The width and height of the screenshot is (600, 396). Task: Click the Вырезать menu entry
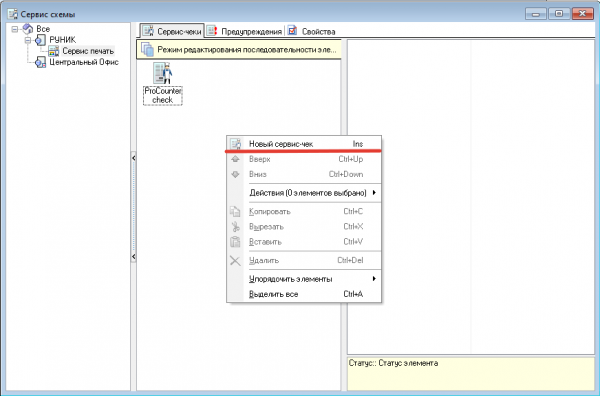(304, 227)
